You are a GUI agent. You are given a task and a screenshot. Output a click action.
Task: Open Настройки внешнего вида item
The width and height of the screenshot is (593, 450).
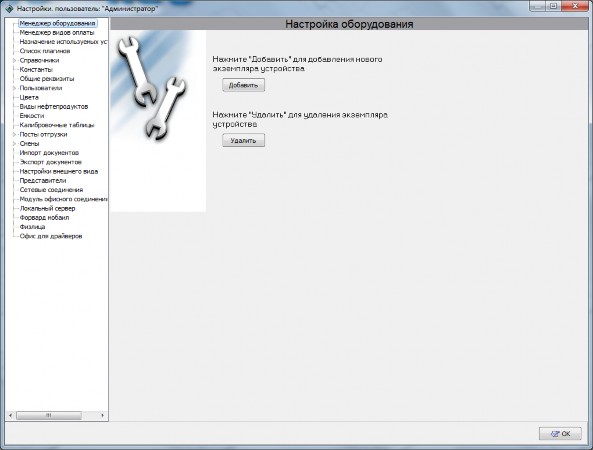pyautogui.click(x=59, y=171)
